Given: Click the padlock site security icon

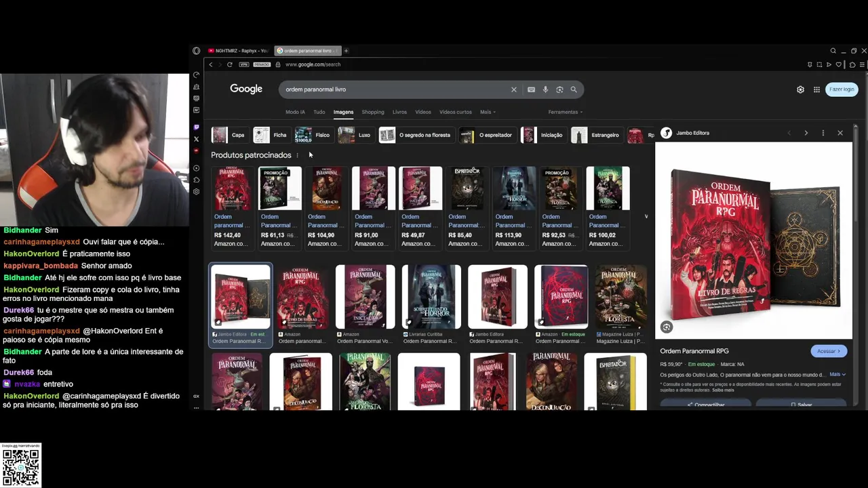Looking at the screenshot, I should click(277, 64).
